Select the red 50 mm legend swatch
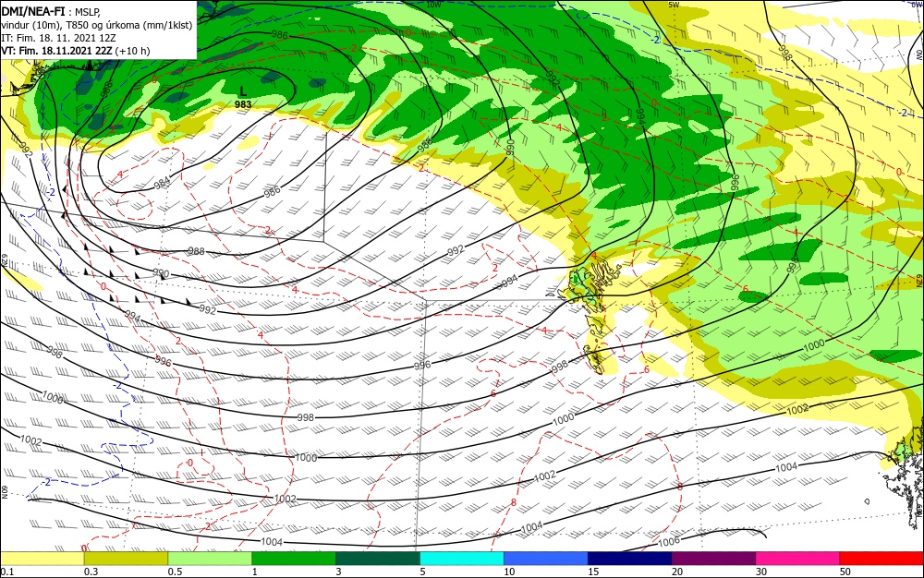The height and width of the screenshot is (578, 924). pyautogui.click(x=881, y=559)
